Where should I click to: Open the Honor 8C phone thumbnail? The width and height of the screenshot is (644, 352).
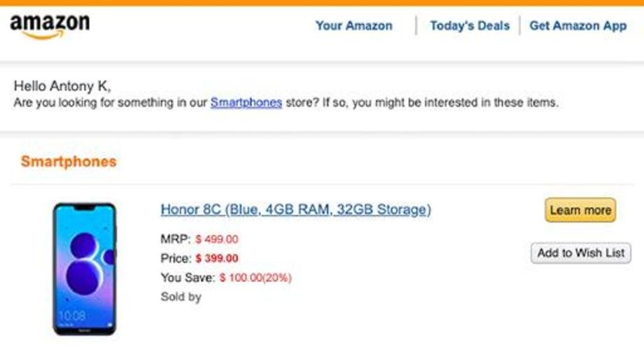coord(85,269)
